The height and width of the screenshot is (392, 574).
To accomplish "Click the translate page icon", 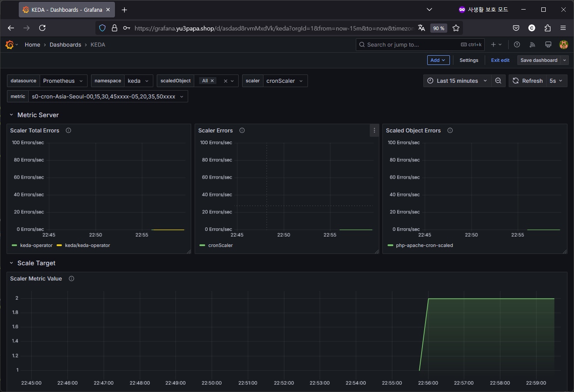I will [x=421, y=28].
